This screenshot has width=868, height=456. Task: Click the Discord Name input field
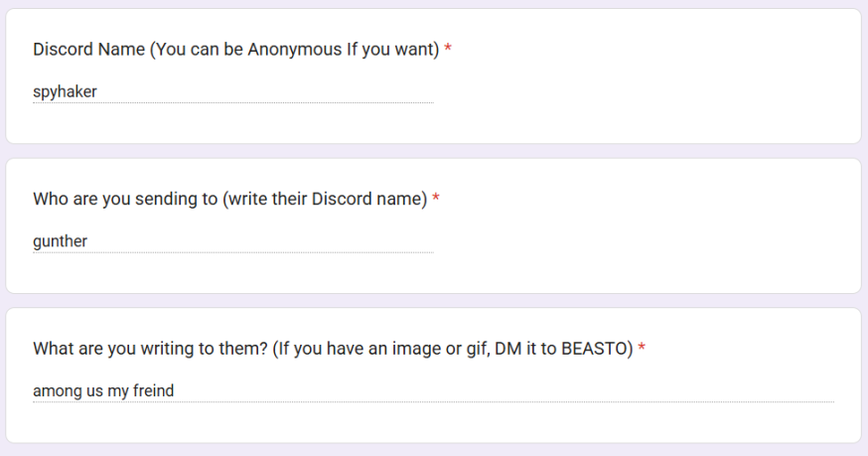[x=232, y=92]
